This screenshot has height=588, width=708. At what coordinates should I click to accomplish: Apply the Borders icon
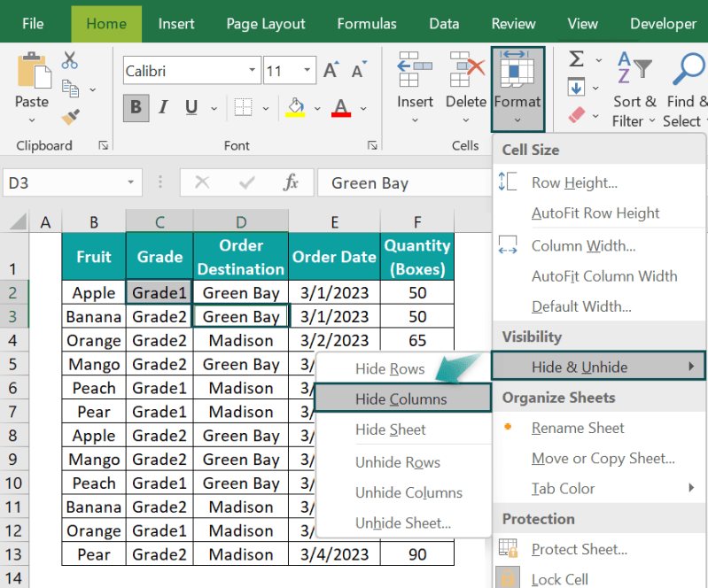click(x=243, y=108)
